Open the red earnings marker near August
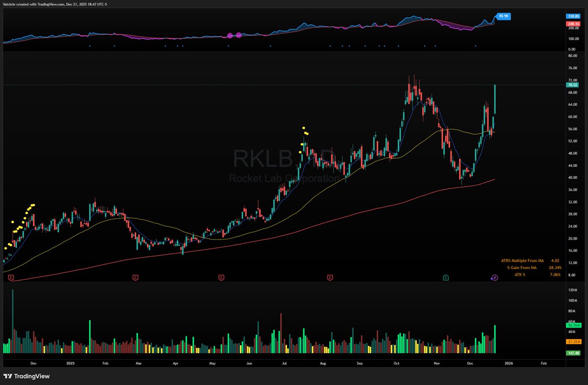 330,278
